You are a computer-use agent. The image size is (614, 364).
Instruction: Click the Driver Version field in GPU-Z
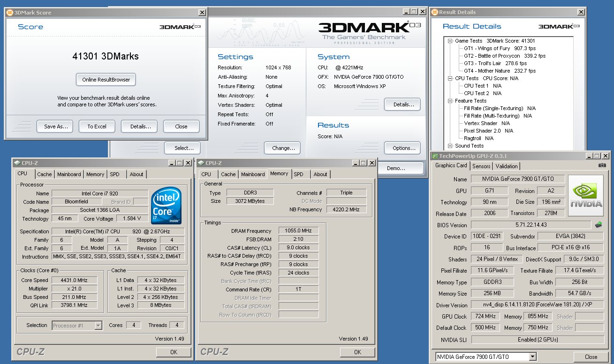pyautogui.click(x=537, y=305)
